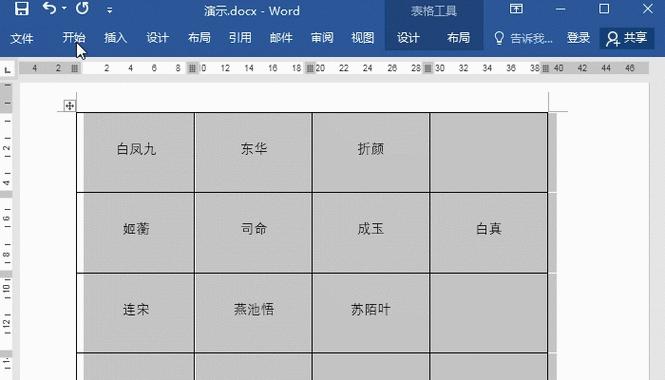
Task: Click the table move handle icon
Action: pyautogui.click(x=70, y=106)
